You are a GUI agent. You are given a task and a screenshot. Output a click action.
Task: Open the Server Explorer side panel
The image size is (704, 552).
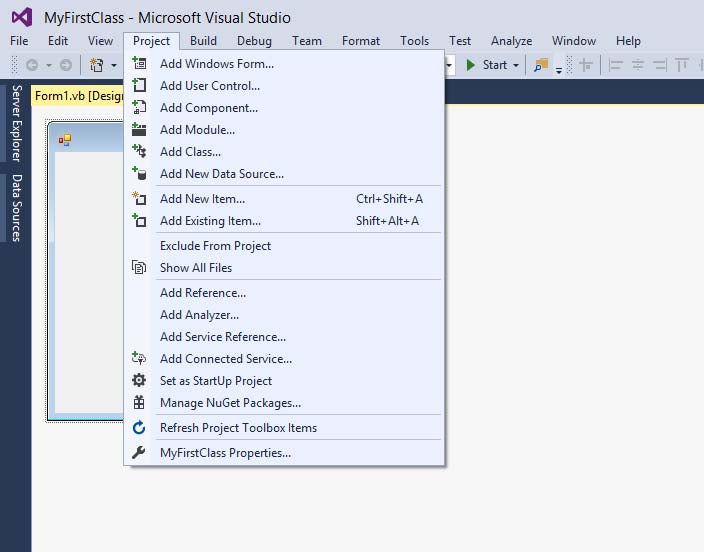point(16,123)
